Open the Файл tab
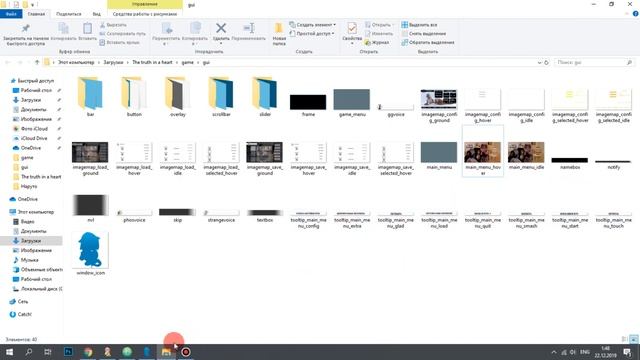The width and height of the screenshot is (640, 360). (x=11, y=14)
